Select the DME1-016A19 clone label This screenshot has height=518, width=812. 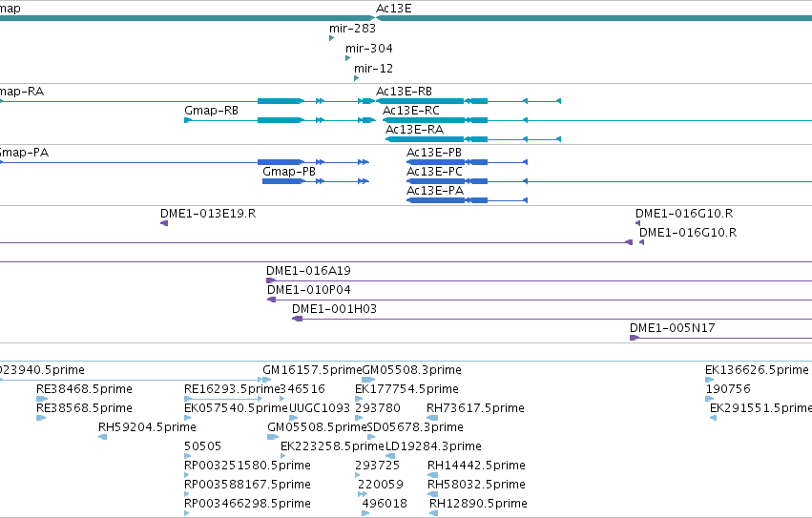(x=308, y=270)
